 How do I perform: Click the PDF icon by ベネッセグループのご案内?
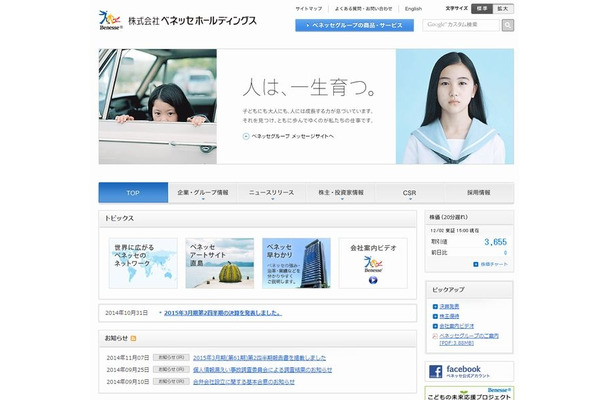coord(435,336)
